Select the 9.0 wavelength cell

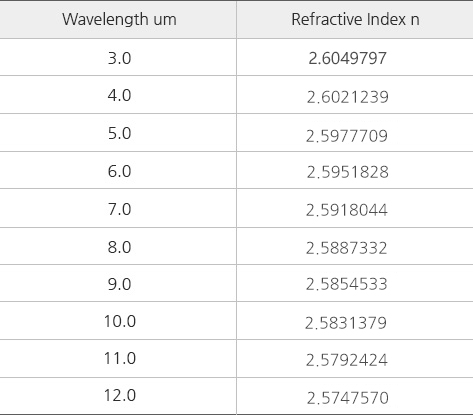(x=119, y=284)
